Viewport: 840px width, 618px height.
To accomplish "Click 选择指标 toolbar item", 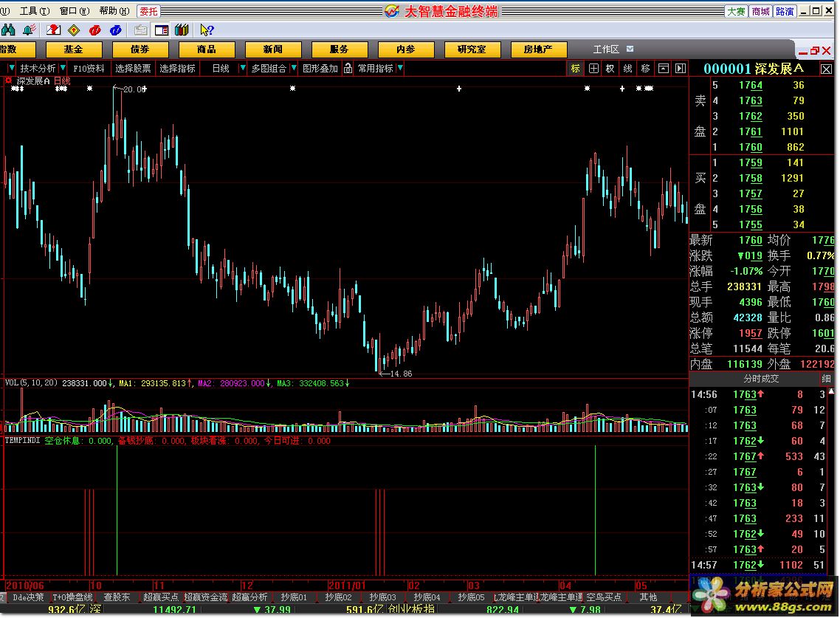I will click(177, 69).
